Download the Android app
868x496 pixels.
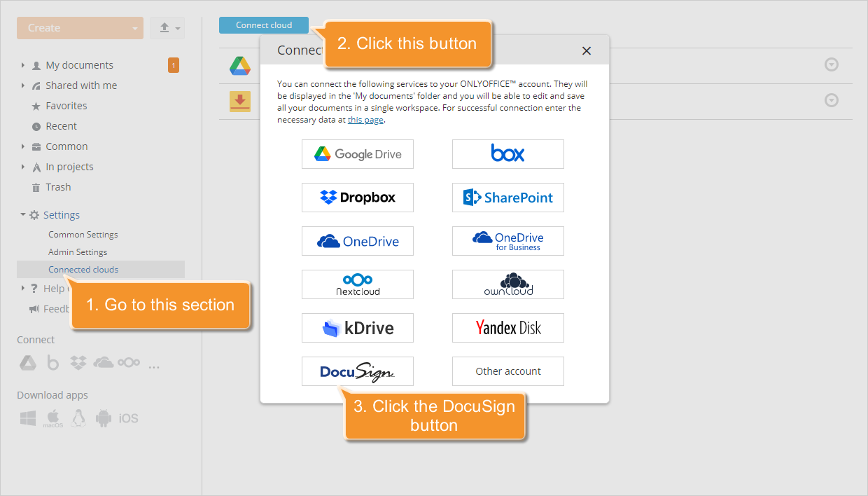(104, 418)
